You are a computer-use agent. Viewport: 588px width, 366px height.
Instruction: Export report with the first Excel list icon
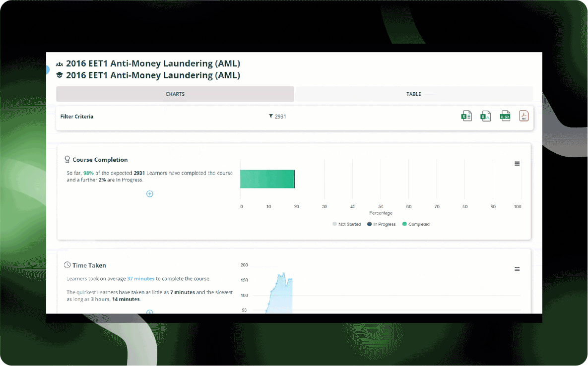point(466,117)
